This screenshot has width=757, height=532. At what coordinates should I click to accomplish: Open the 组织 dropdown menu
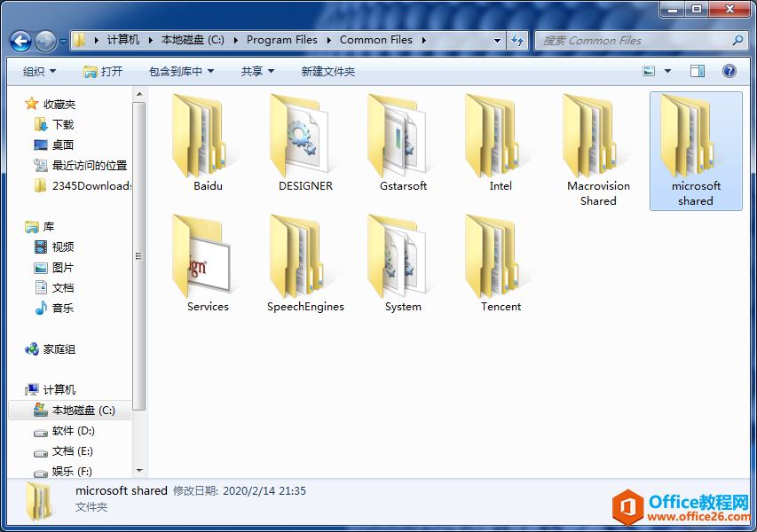tap(39, 72)
